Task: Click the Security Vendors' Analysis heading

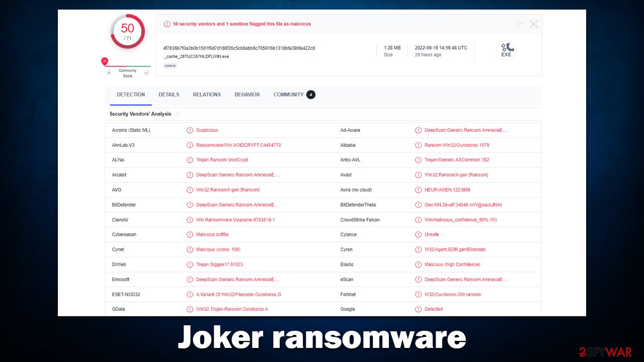Action: (140, 114)
